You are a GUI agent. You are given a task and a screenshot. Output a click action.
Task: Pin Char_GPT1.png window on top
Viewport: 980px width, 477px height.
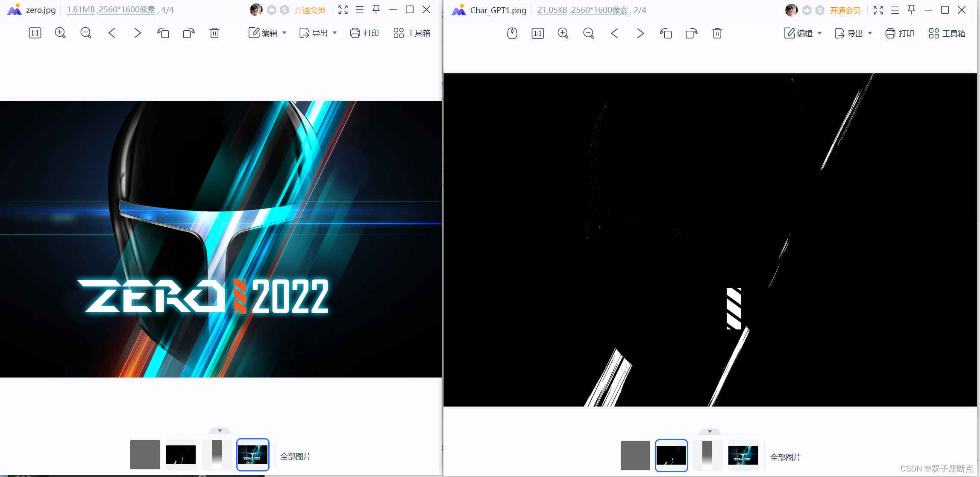[x=911, y=10]
